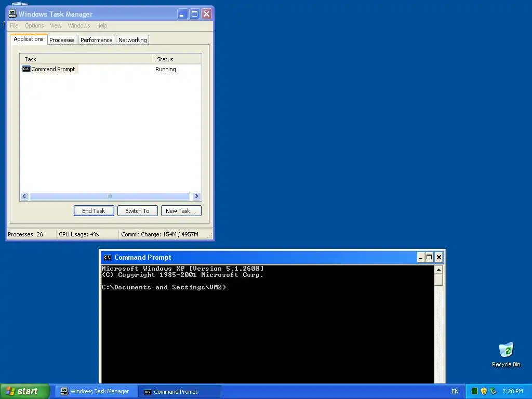
Task: Click the task list horizontal scrollbar thumb
Action: (110, 196)
